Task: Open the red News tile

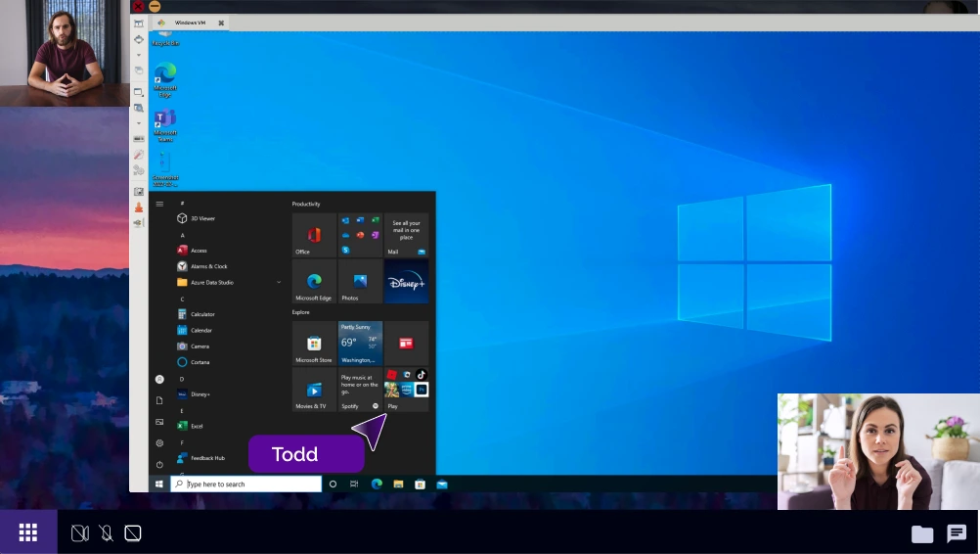Action: click(x=406, y=343)
